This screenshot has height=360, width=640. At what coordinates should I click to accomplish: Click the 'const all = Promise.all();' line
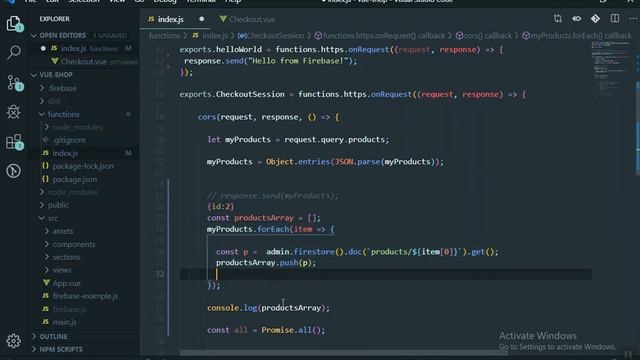click(266, 330)
